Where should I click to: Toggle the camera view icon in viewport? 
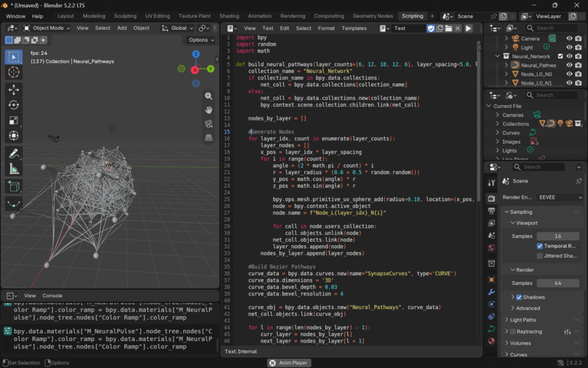pyautogui.click(x=209, y=124)
